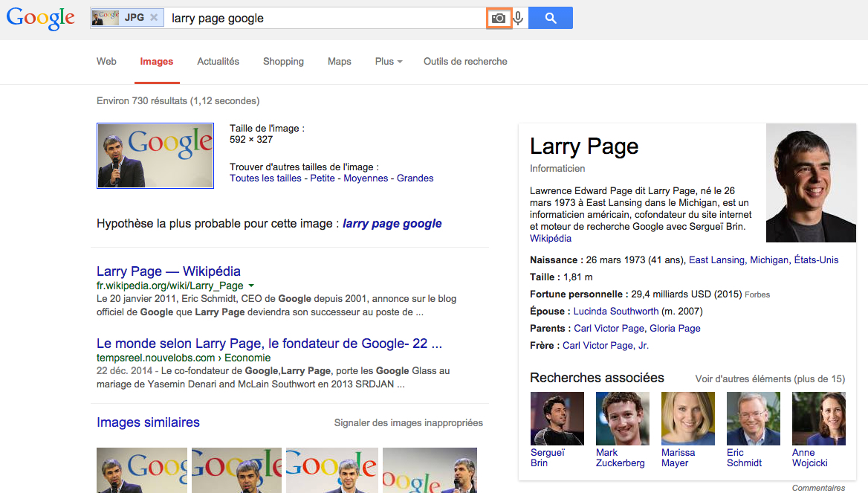
Task: Open Marissa Mayer related photo
Action: pyautogui.click(x=688, y=419)
